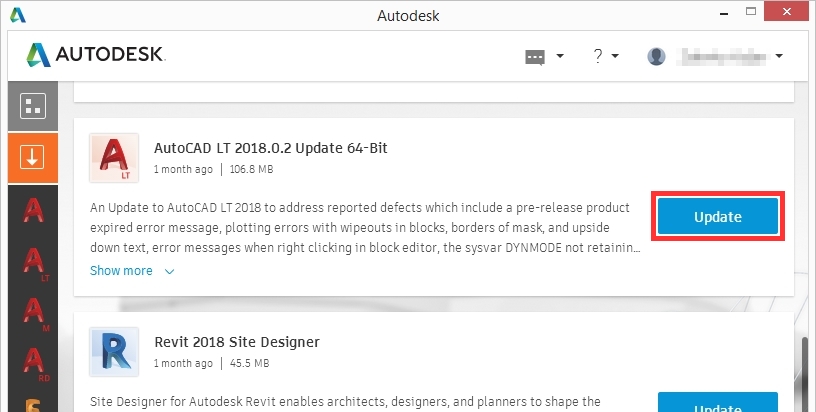
Task: Update Revit 2018 Site Designer
Action: point(718,403)
